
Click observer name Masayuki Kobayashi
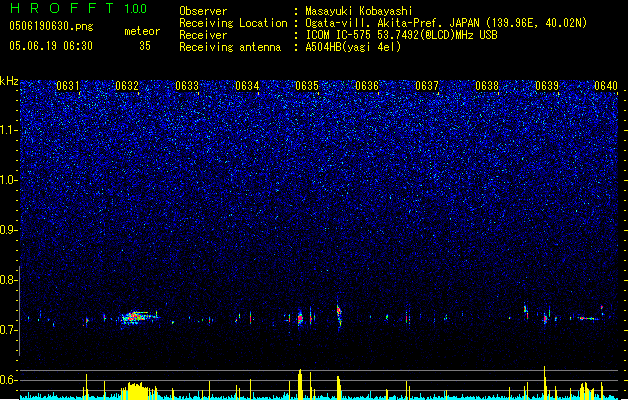coord(359,11)
